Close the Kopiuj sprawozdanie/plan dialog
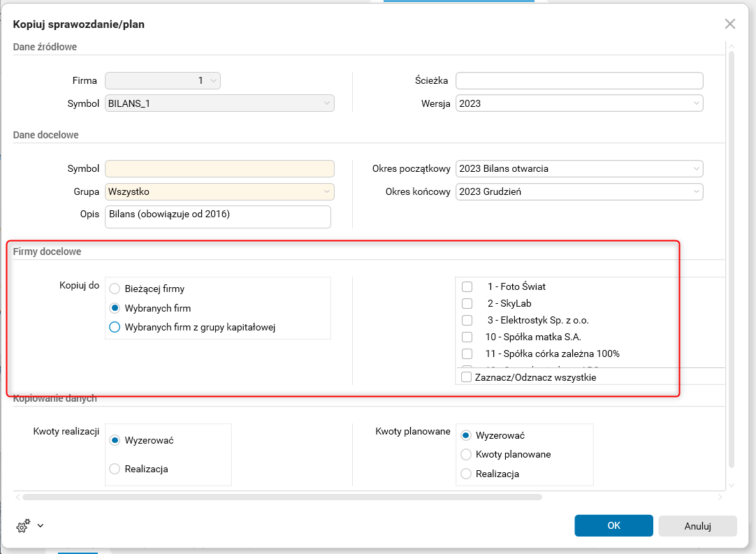Viewport: 756px width, 554px height. coord(730,24)
